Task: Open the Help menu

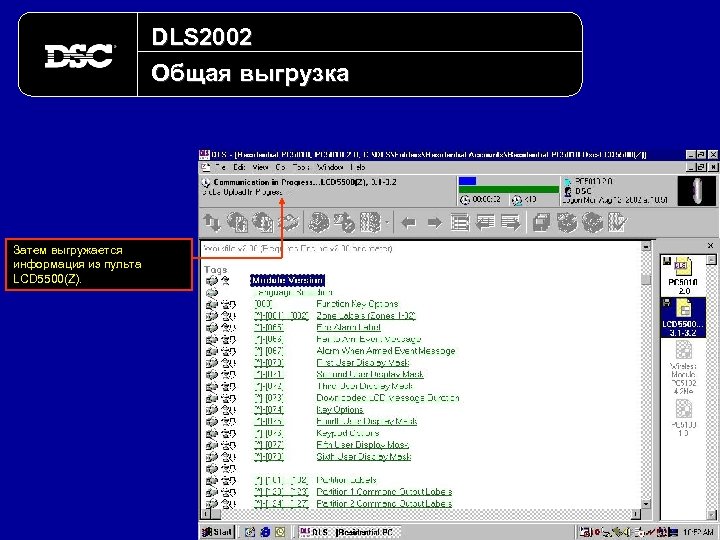Action: point(358,167)
